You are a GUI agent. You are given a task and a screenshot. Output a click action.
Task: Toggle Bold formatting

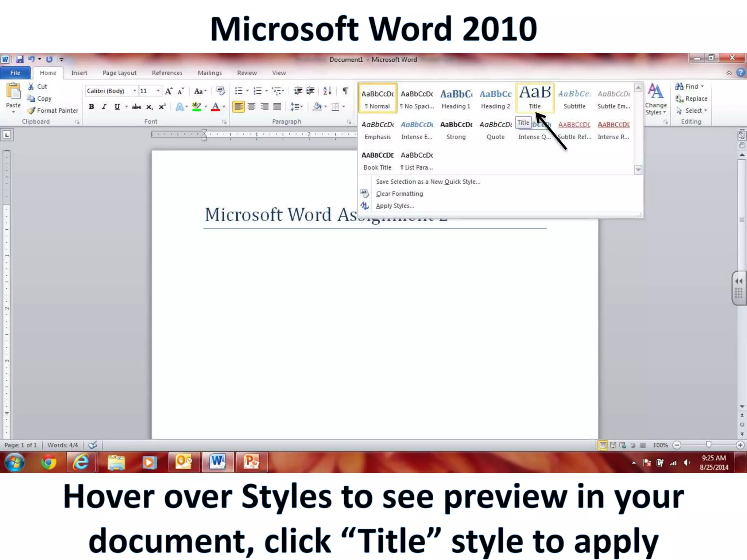tap(92, 107)
